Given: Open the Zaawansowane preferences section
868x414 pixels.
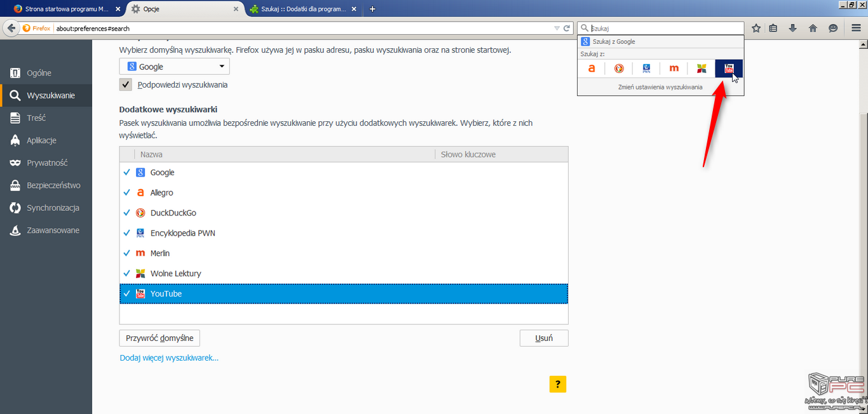Looking at the screenshot, I should (46, 230).
